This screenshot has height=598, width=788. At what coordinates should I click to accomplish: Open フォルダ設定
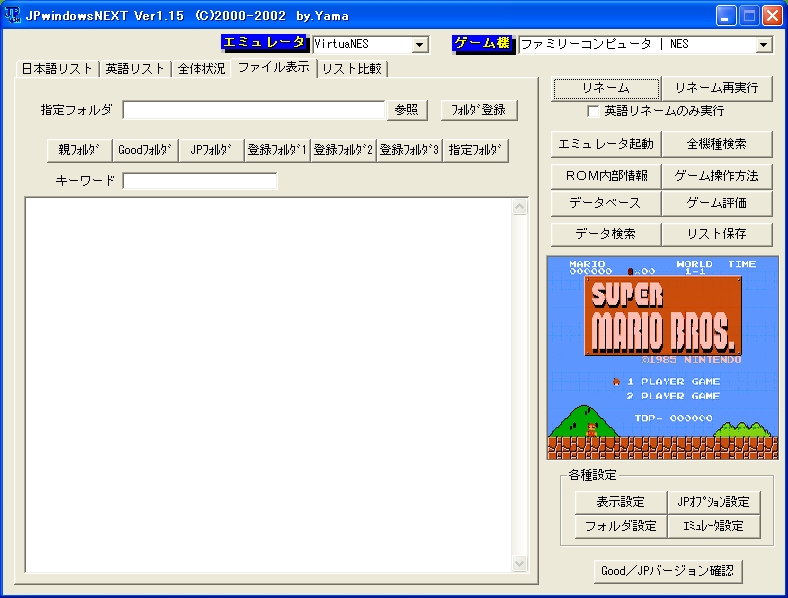[x=621, y=526]
